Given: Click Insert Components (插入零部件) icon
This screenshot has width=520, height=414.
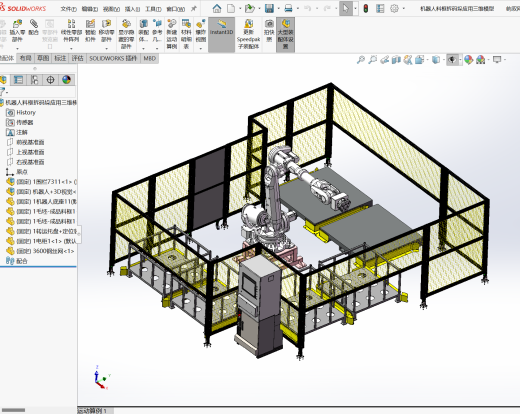Looking at the screenshot, I should click(17, 30).
